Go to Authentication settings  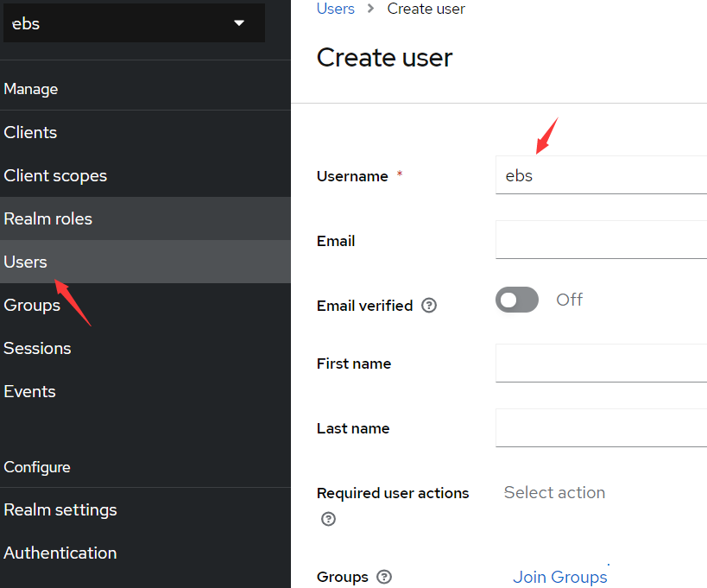click(145, 553)
